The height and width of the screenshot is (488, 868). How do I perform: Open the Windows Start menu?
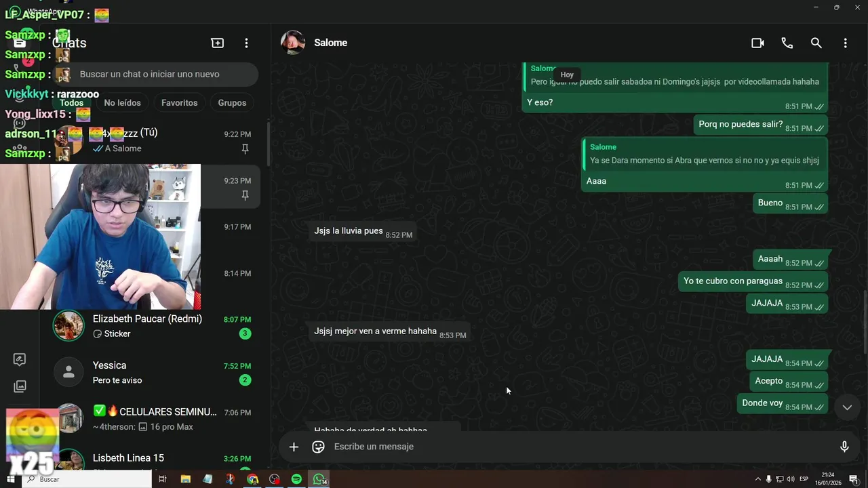pyautogui.click(x=10, y=479)
